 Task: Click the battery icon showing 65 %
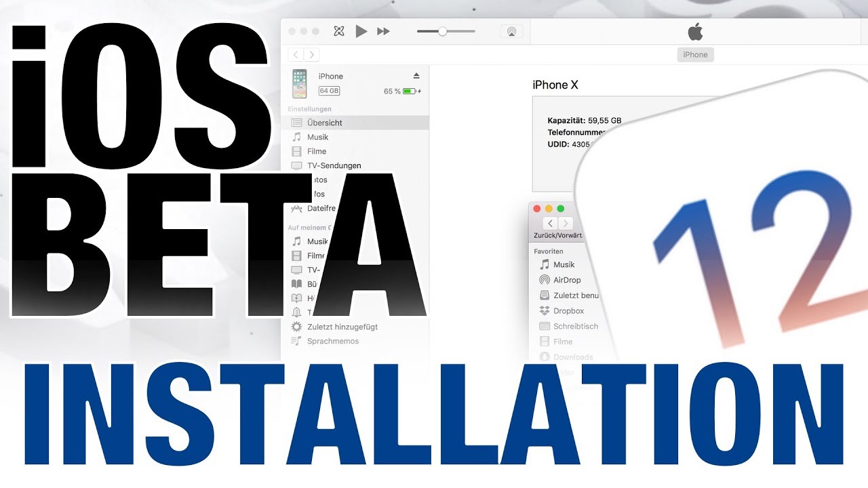(x=410, y=91)
